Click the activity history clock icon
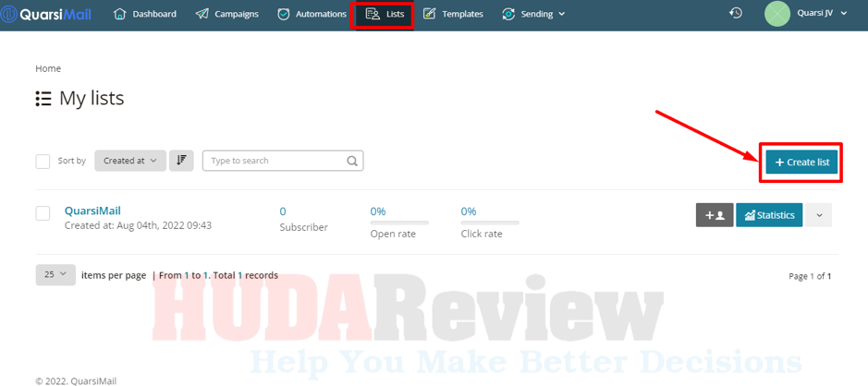Image resolution: width=868 pixels, height=386 pixels. [735, 13]
